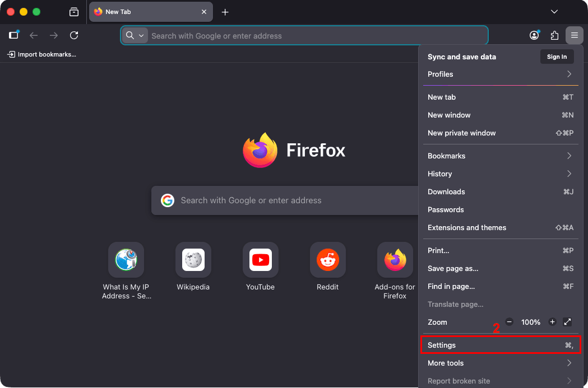This screenshot has width=588, height=388.
Task: Close the New Tab tab
Action: click(x=204, y=12)
